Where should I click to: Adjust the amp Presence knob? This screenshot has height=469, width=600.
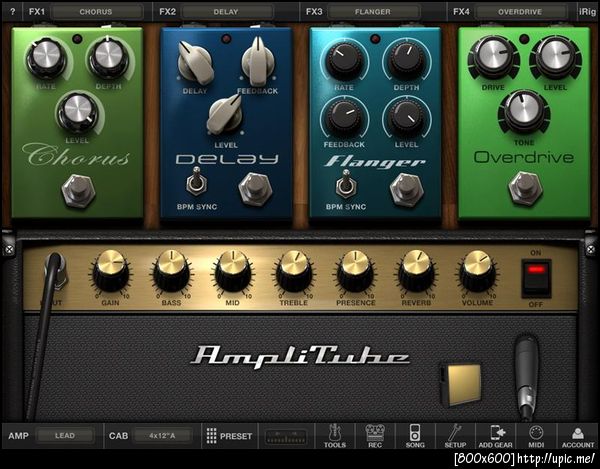click(355, 271)
